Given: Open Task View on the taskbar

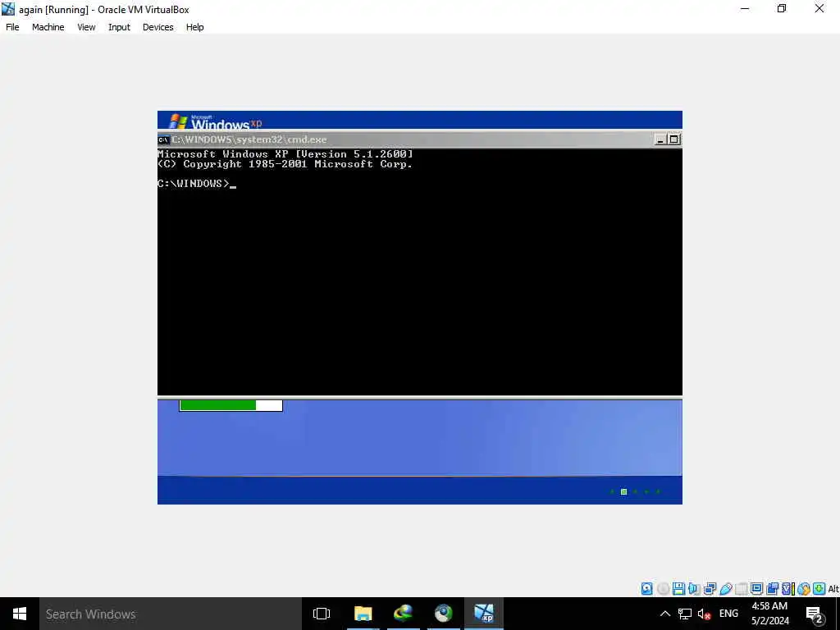Looking at the screenshot, I should [322, 614].
